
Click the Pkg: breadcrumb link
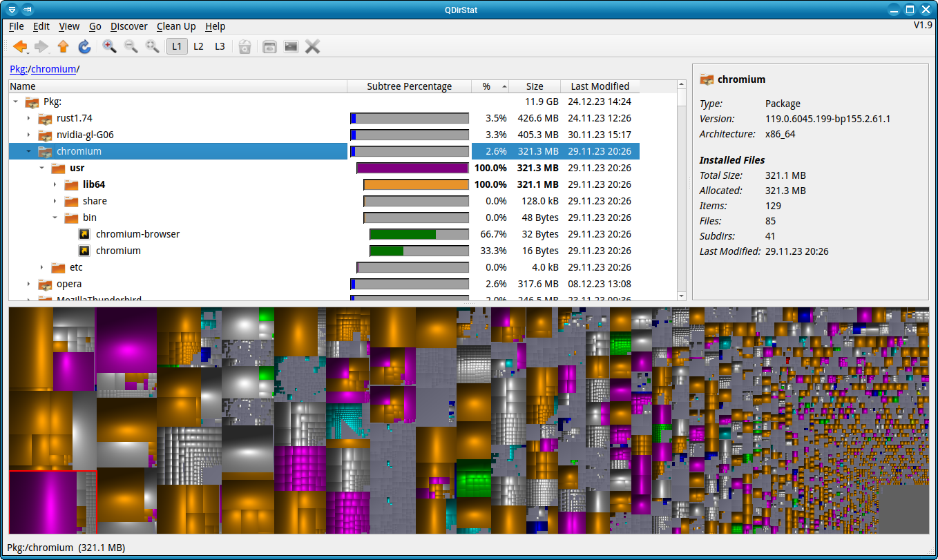click(x=18, y=69)
